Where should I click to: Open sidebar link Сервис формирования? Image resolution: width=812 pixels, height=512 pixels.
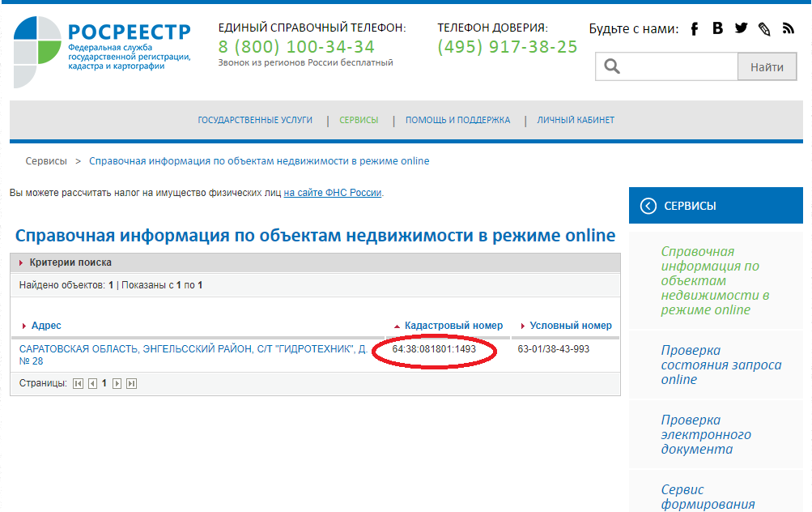708,497
